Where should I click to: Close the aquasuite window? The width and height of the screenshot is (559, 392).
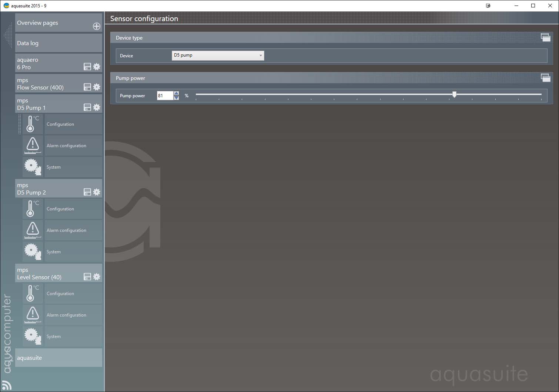[550, 6]
